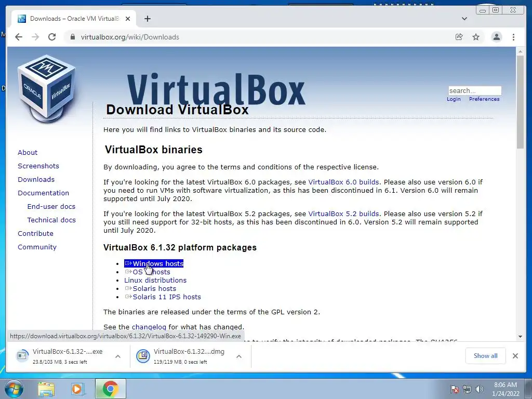Click the VirtualBox 6.1.32 platform packages heading
This screenshot has height=399, width=532.
[x=180, y=247]
